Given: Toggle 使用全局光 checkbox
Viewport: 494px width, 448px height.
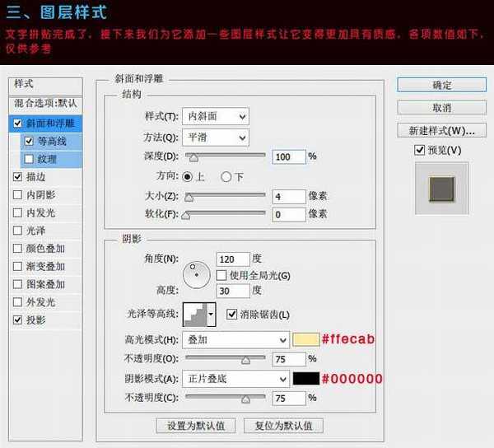Looking at the screenshot, I should coord(221,274).
